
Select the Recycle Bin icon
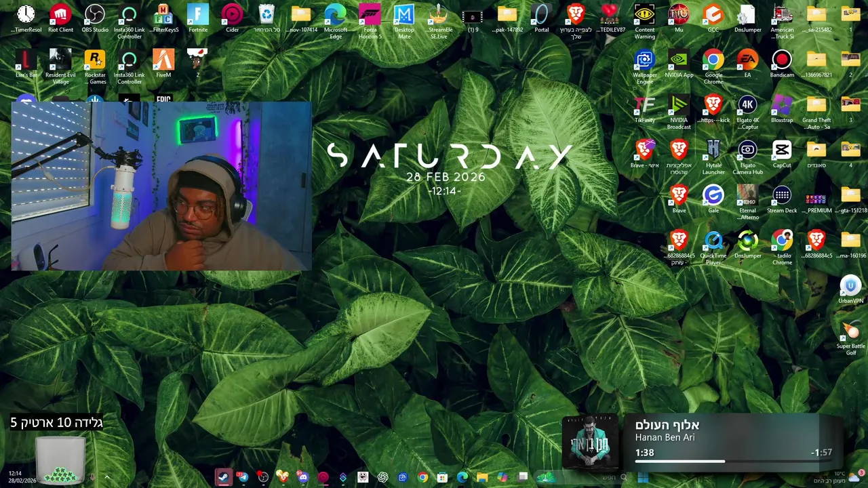(267, 18)
